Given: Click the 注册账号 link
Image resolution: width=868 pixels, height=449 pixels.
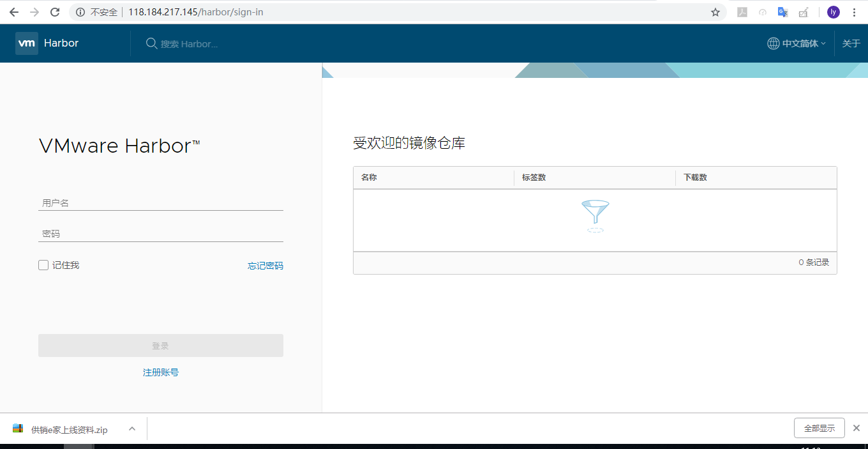Looking at the screenshot, I should 161,372.
